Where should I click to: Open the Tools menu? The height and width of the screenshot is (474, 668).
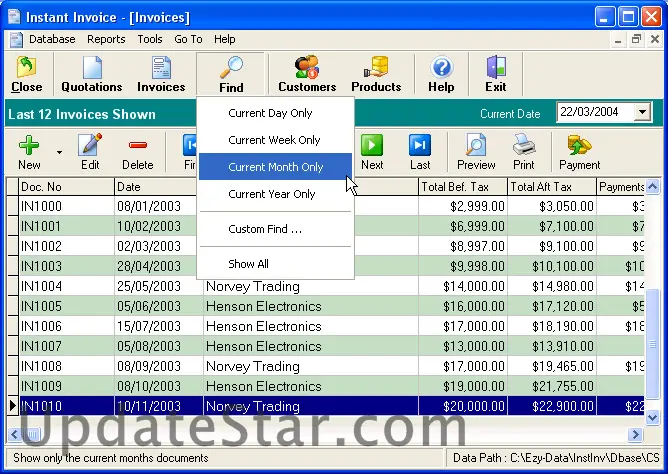[x=150, y=39]
